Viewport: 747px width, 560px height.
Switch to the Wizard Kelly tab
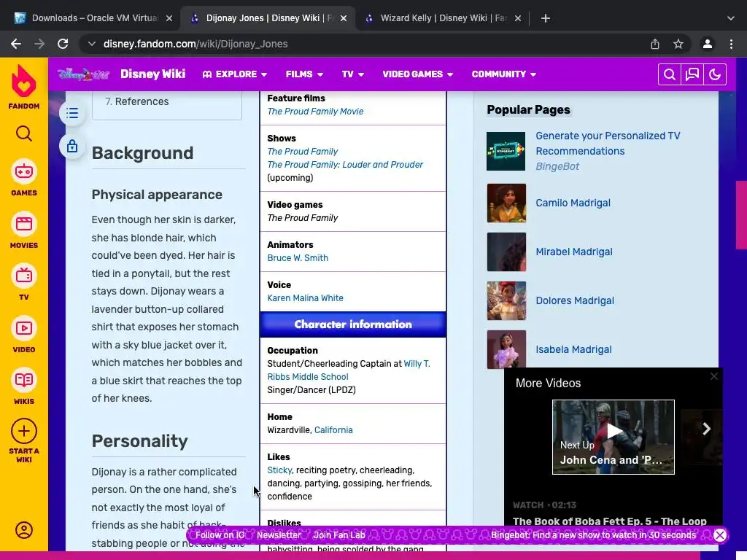tap(444, 18)
